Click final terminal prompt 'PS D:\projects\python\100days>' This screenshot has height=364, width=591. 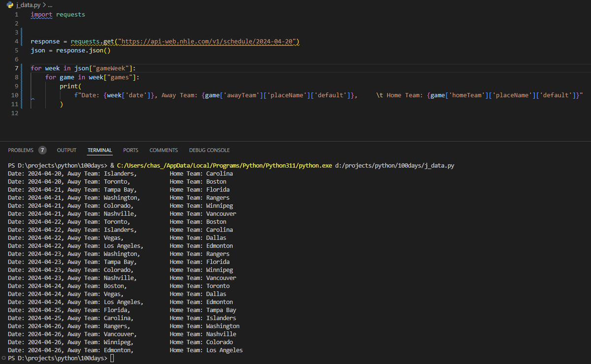coord(58,358)
